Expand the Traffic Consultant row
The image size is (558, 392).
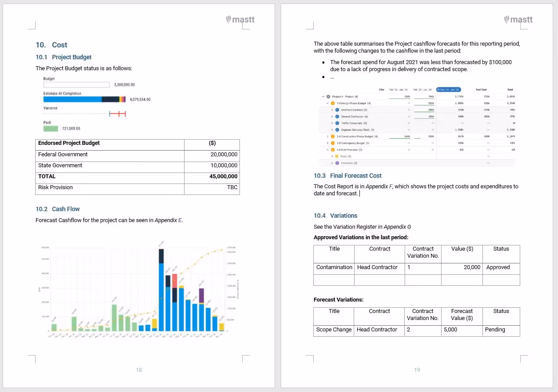click(x=332, y=123)
